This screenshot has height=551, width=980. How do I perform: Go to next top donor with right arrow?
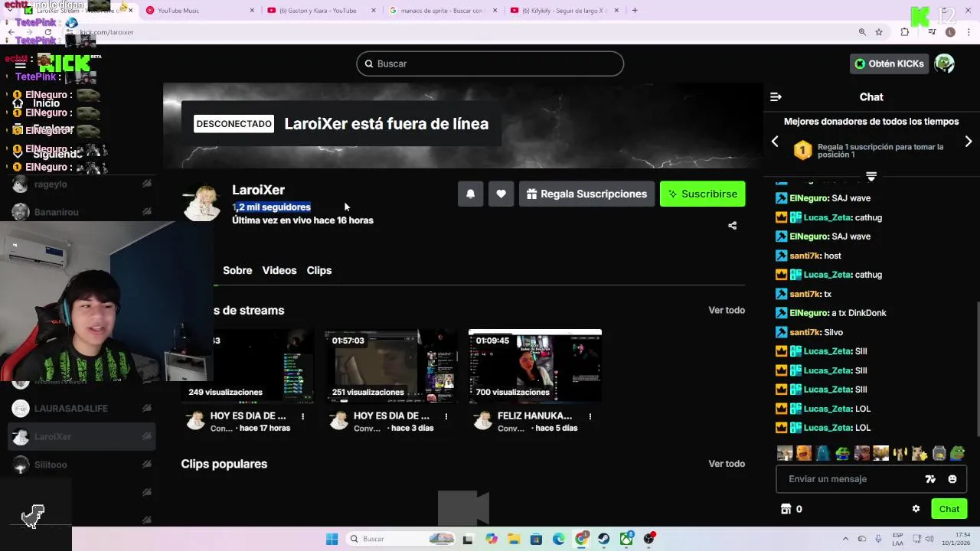(x=969, y=142)
